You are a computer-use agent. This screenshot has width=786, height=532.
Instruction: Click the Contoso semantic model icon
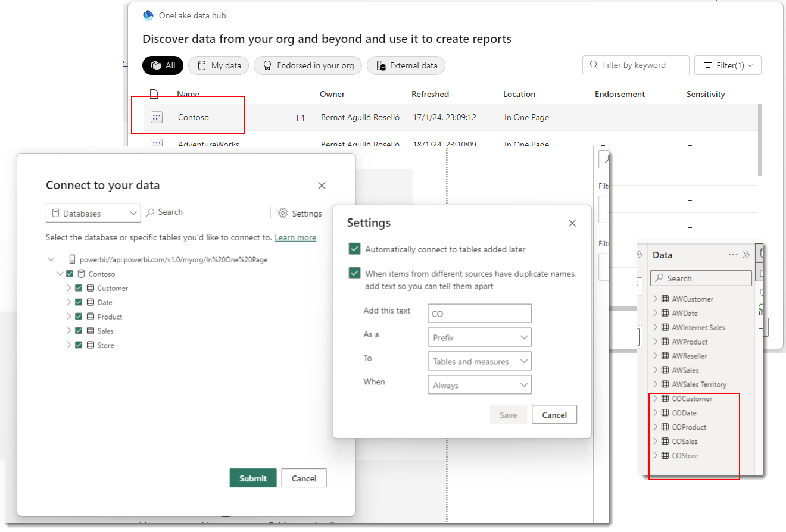point(157,117)
